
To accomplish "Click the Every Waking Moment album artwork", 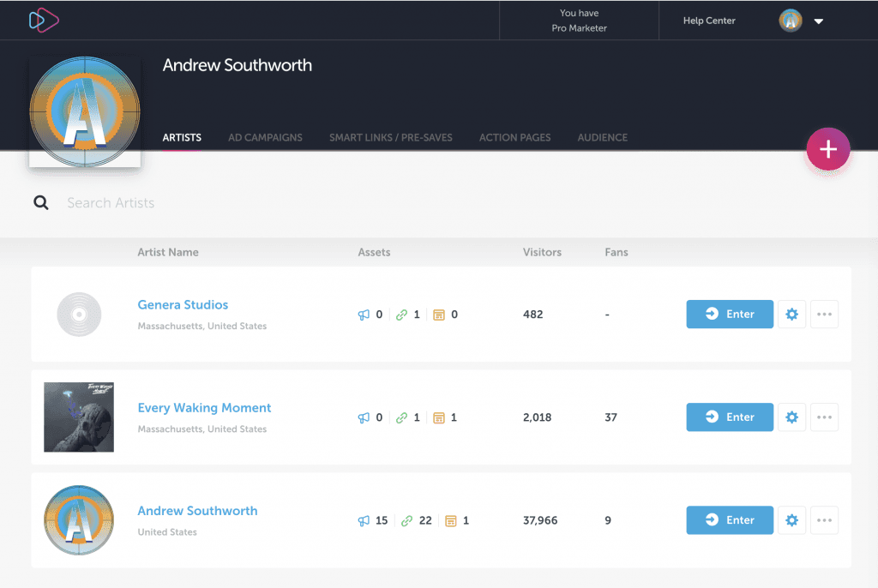I will tap(79, 417).
